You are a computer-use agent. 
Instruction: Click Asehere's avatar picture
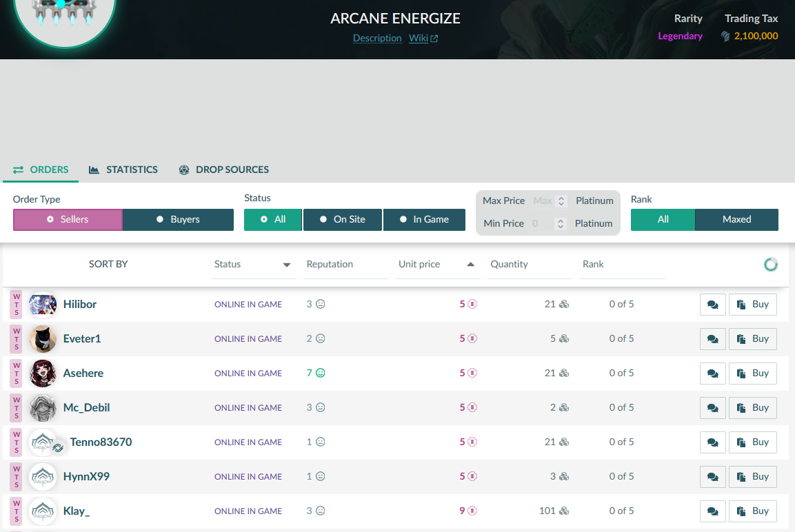click(x=43, y=374)
